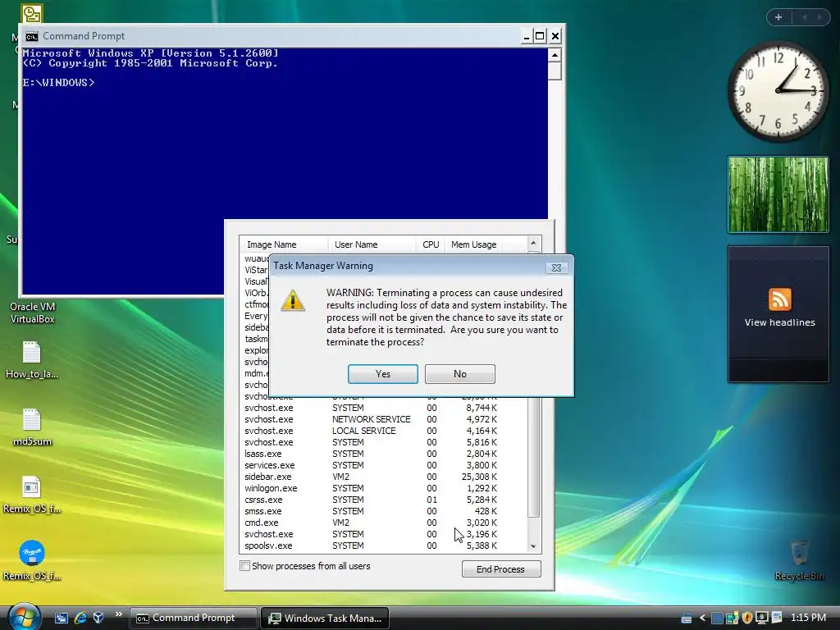Switch to Windows Task Manager taskbar button
840x630 pixels.
(325, 618)
